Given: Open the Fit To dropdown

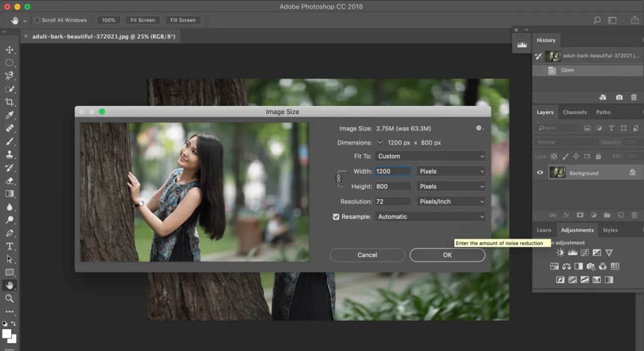Looking at the screenshot, I should 430,156.
